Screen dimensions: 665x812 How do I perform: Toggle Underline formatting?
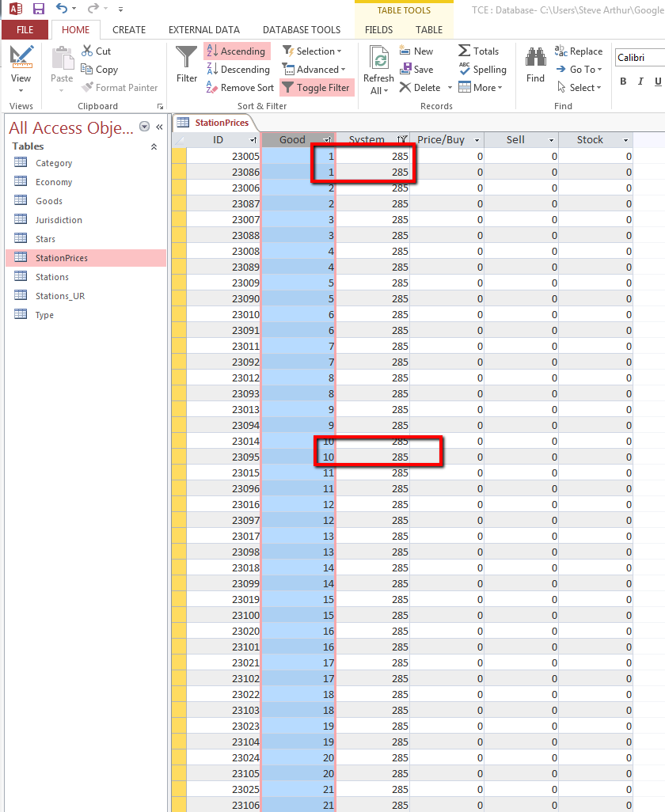[x=658, y=82]
